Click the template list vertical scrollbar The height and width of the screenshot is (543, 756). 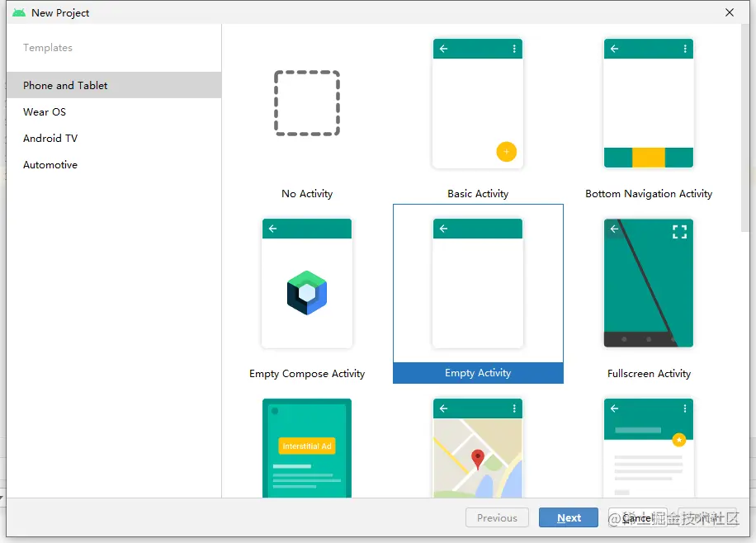pyautogui.click(x=745, y=128)
